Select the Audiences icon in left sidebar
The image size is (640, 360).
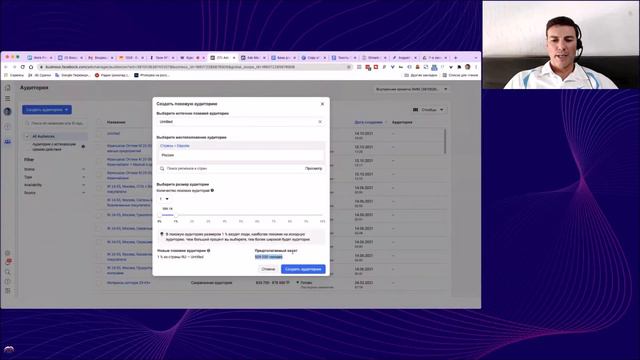click(8, 142)
